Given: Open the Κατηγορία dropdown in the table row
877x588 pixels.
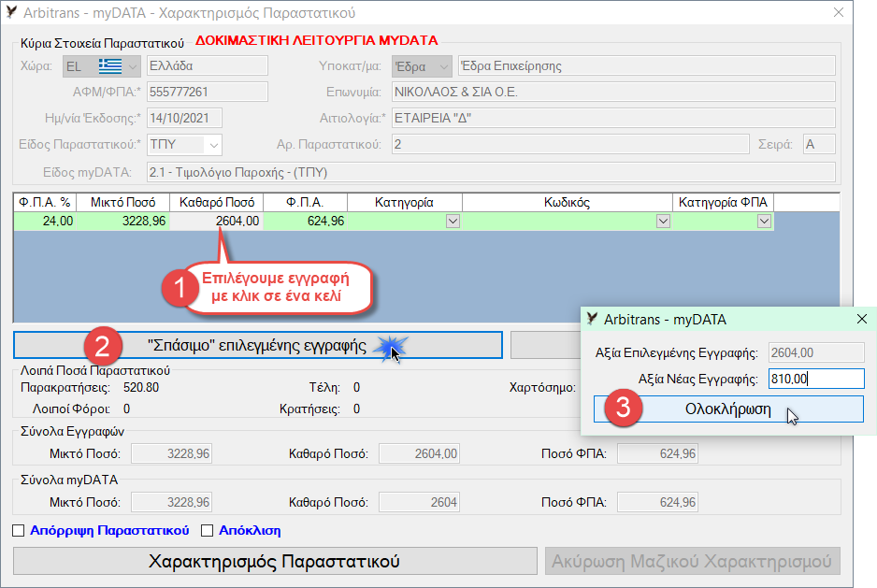Looking at the screenshot, I should point(453,221).
